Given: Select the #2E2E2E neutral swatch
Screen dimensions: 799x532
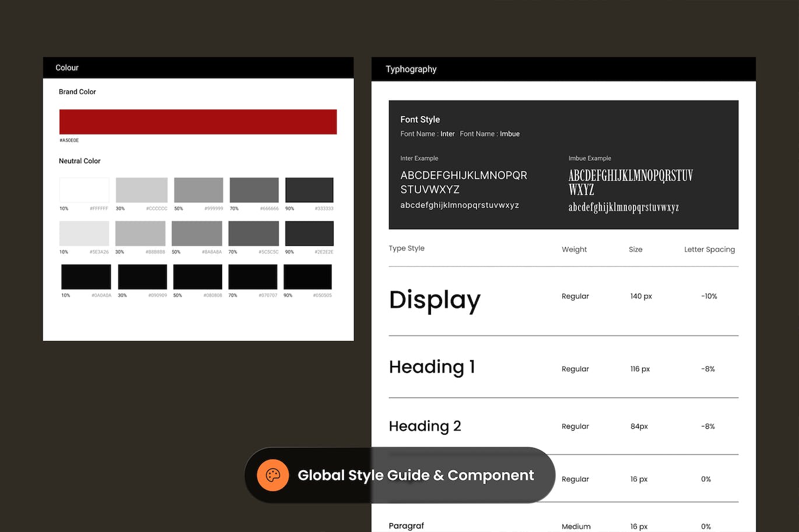Looking at the screenshot, I should 309,234.
